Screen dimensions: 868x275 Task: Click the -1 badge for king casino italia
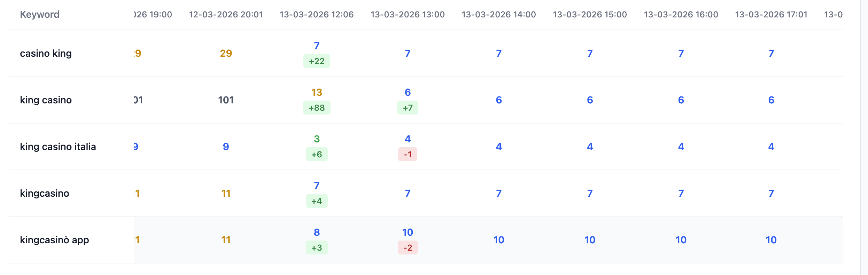[408, 155]
